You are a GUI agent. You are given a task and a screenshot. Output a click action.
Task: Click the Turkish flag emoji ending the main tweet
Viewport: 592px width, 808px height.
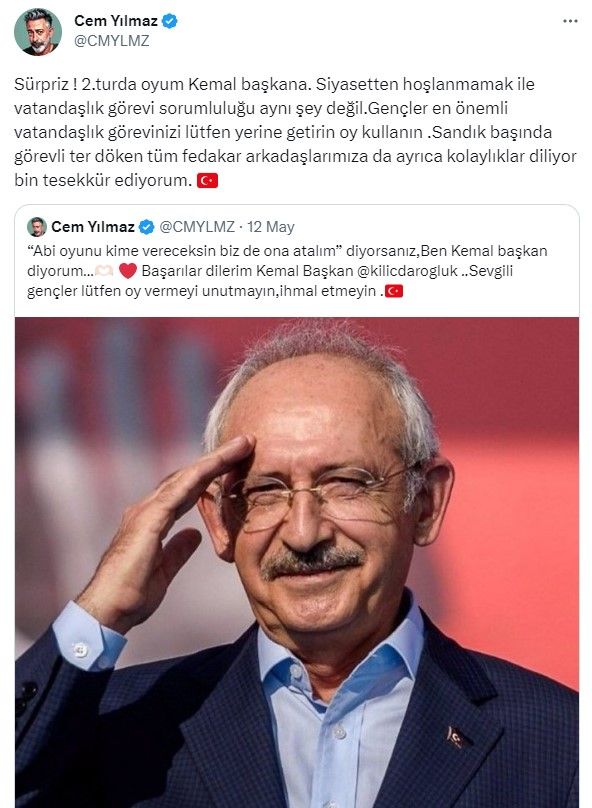point(207,180)
